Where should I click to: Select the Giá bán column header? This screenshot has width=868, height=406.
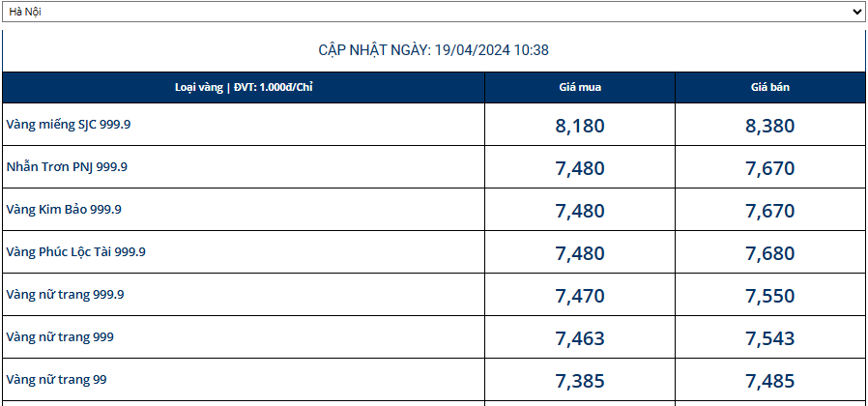coord(770,88)
